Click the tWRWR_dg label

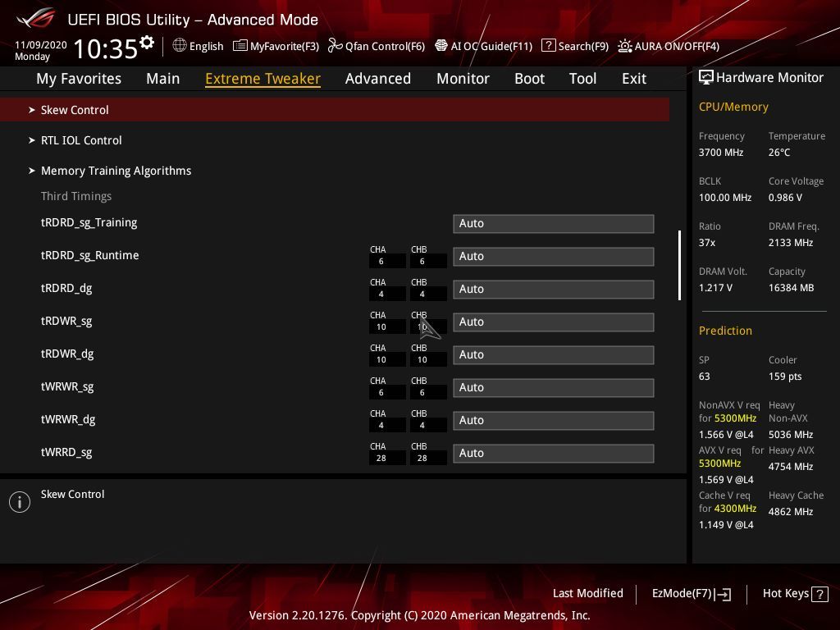tap(68, 420)
